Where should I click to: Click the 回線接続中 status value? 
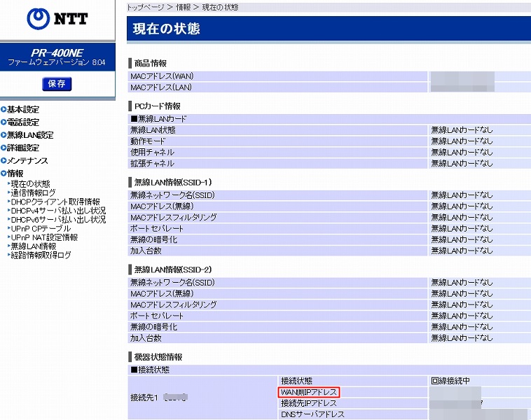450,381
